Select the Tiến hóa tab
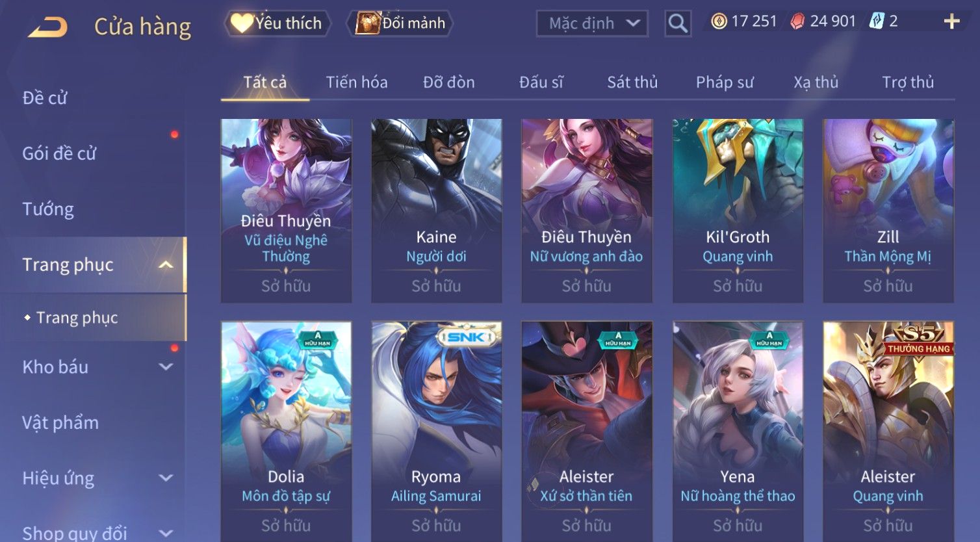Image resolution: width=980 pixels, height=542 pixels. pyautogui.click(x=357, y=83)
